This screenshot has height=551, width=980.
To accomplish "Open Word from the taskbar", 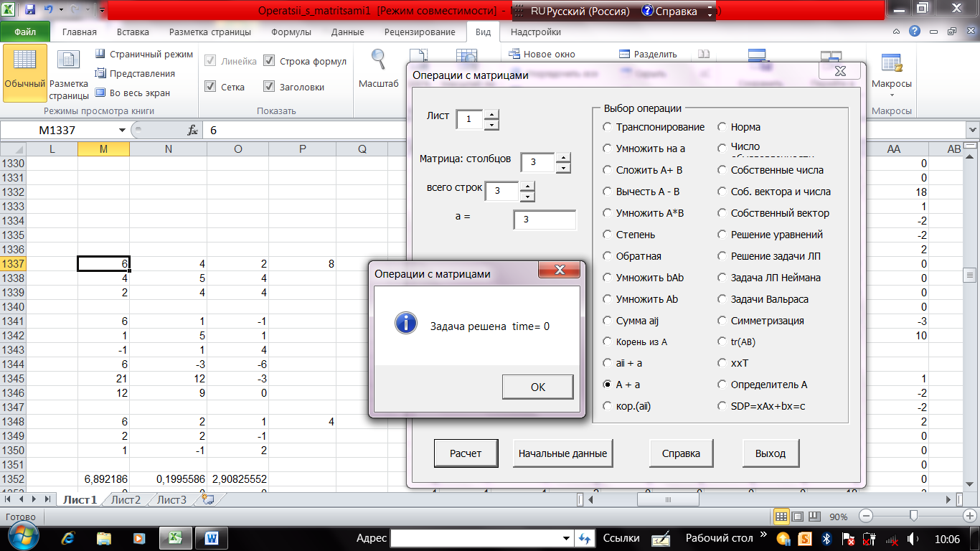I will [212, 537].
